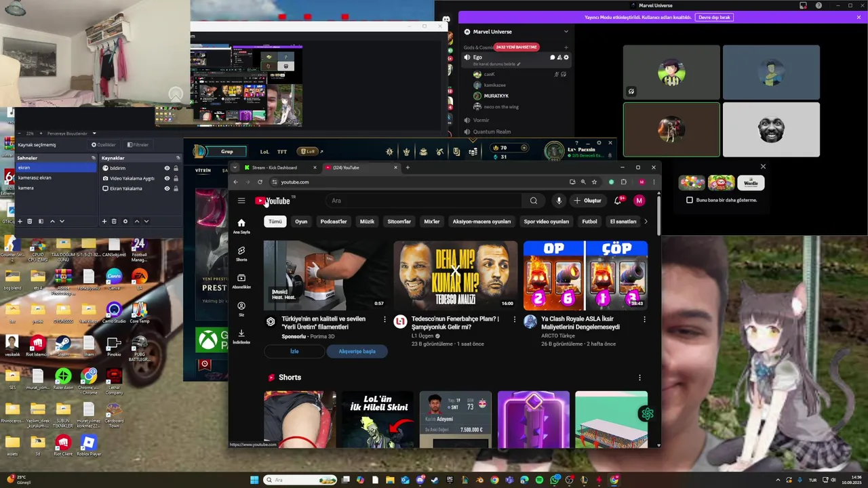Switch to TFT tab in League client
Viewport: 868px width, 488px height.
pyautogui.click(x=282, y=152)
